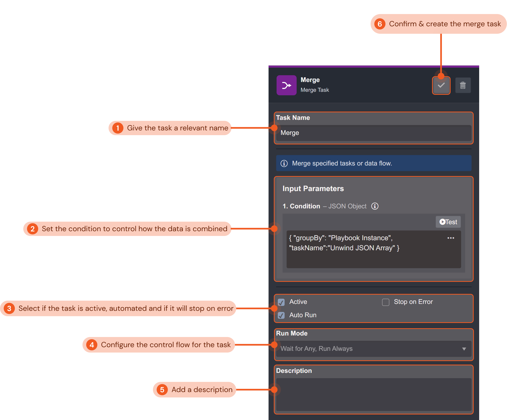Click info icon beside Condition JSON Object
507x420 pixels.
(x=375, y=206)
